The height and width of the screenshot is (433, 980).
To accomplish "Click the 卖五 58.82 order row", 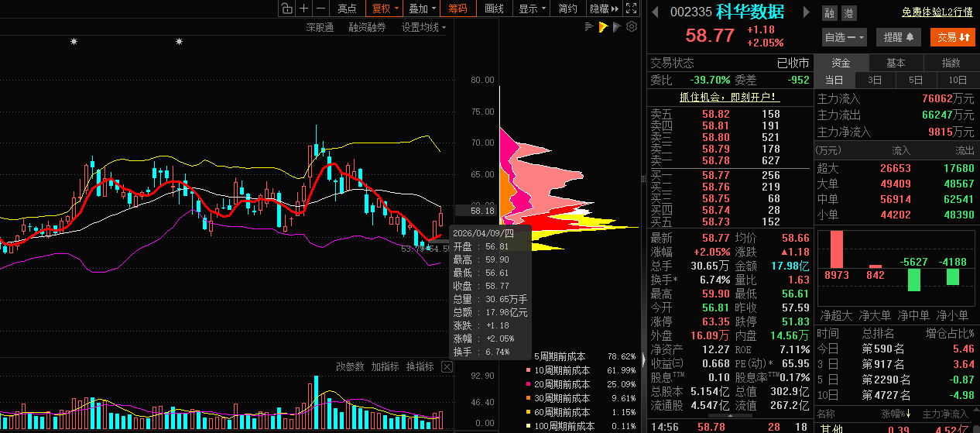I will [728, 114].
